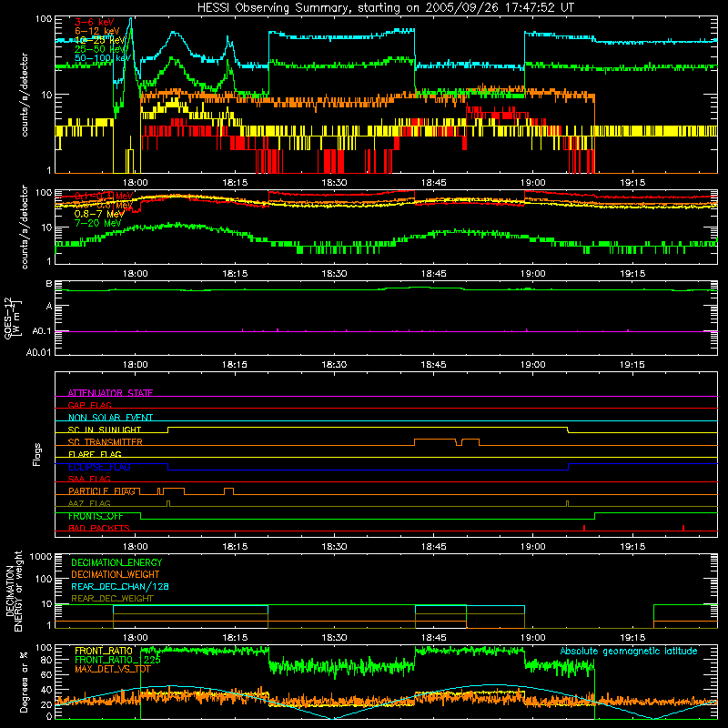Screen dimensions: 728x728
Task: Select the 3-6 keV legend label
Action: tap(95, 22)
